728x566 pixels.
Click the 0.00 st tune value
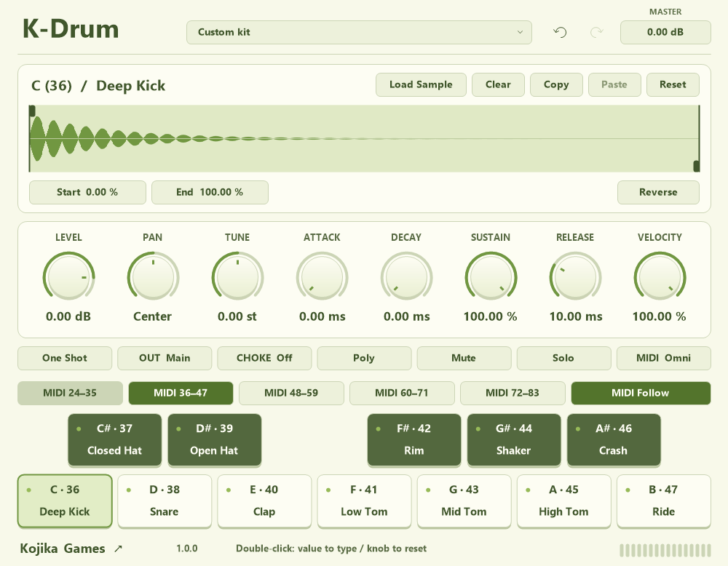click(x=237, y=317)
